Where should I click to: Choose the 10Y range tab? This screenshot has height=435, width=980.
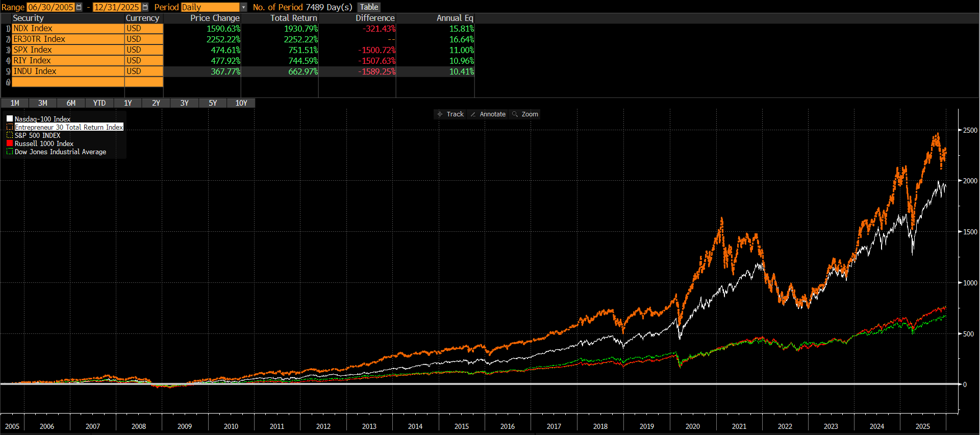tap(241, 103)
